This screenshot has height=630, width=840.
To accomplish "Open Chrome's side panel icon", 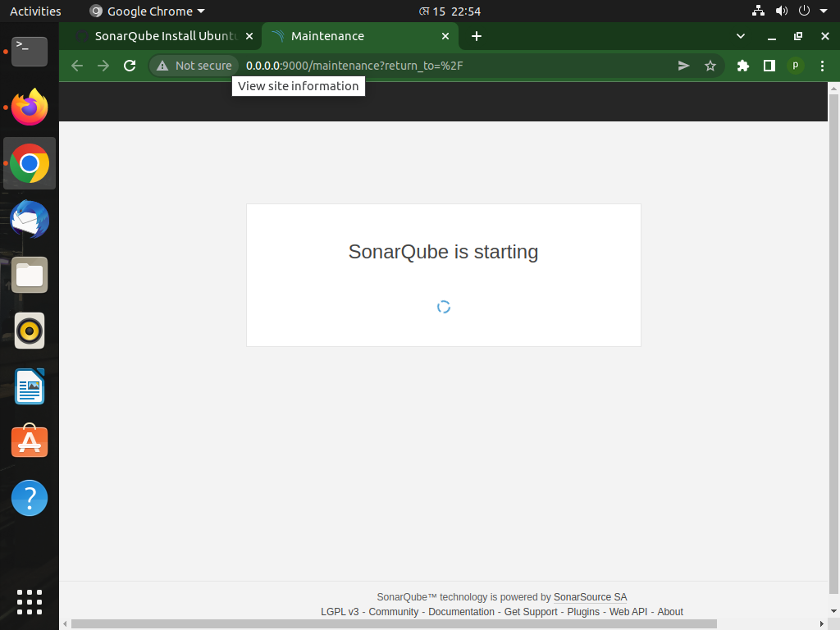I will click(x=769, y=66).
